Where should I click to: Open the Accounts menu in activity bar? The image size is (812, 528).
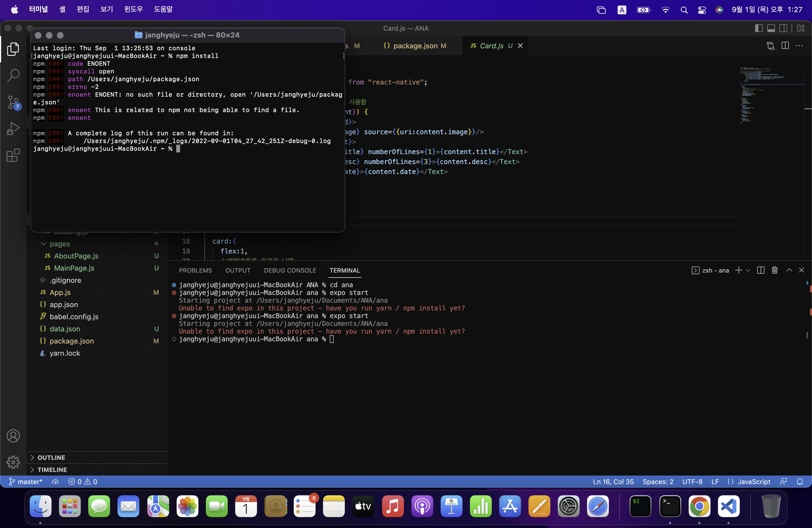coord(13,436)
